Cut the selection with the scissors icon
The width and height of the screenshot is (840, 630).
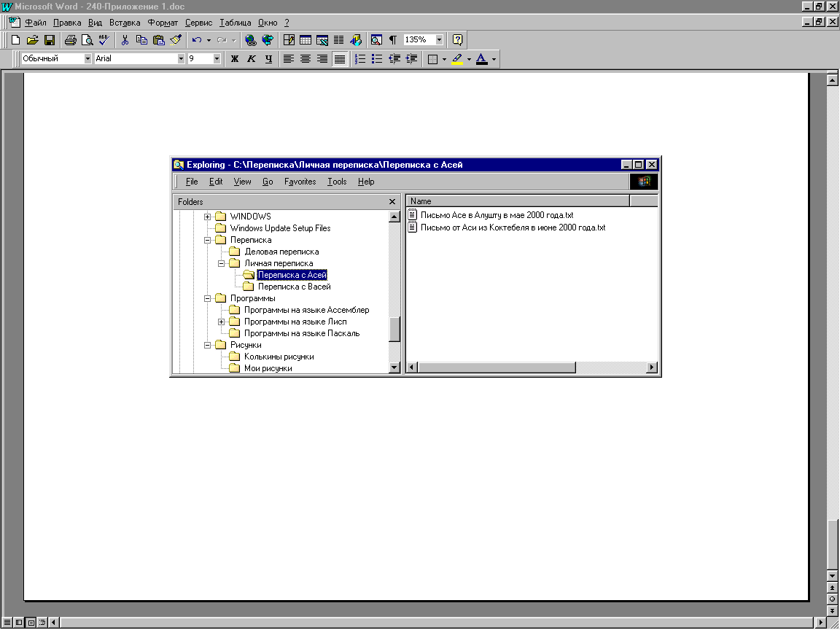[125, 39]
